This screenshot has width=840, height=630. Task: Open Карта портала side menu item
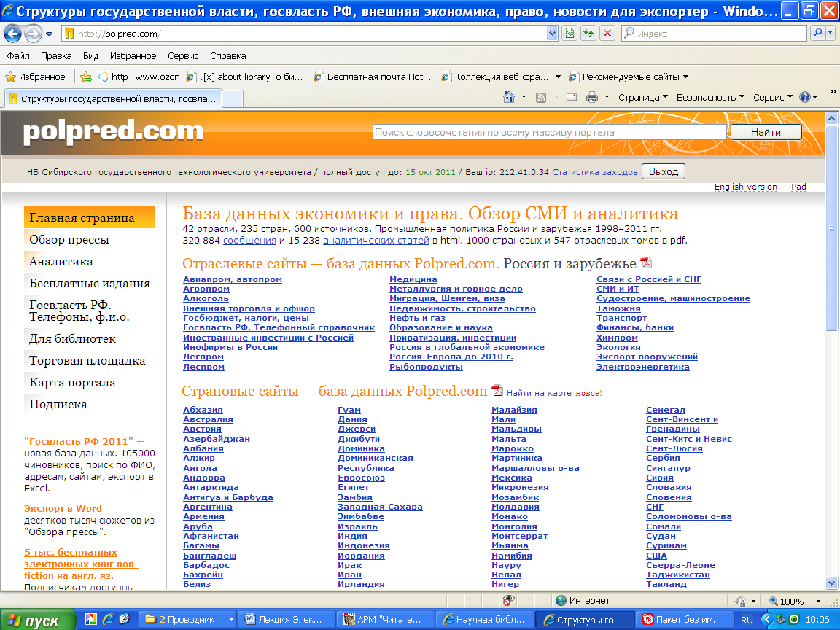[72, 383]
